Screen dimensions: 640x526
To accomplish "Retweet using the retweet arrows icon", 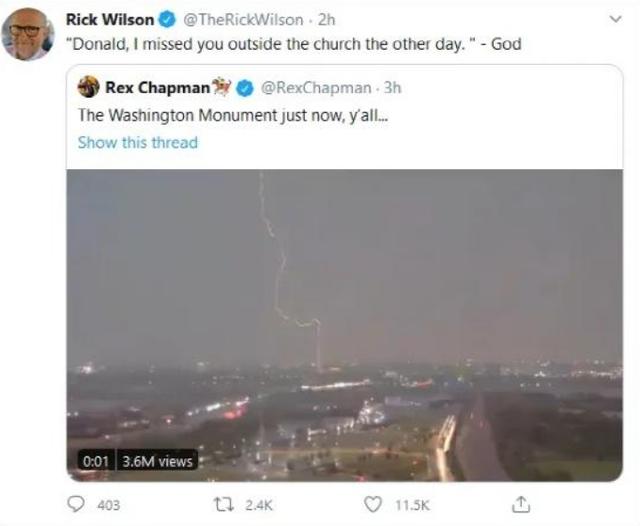I will point(224,505).
